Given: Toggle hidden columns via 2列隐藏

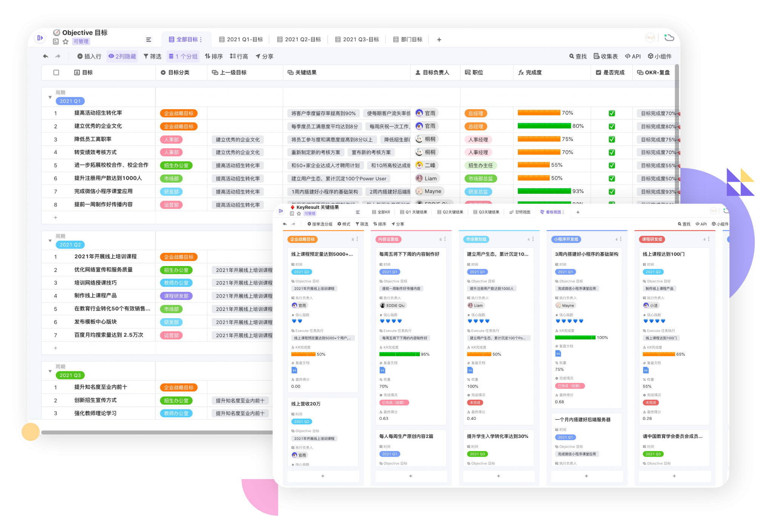Looking at the screenshot, I should [122, 56].
